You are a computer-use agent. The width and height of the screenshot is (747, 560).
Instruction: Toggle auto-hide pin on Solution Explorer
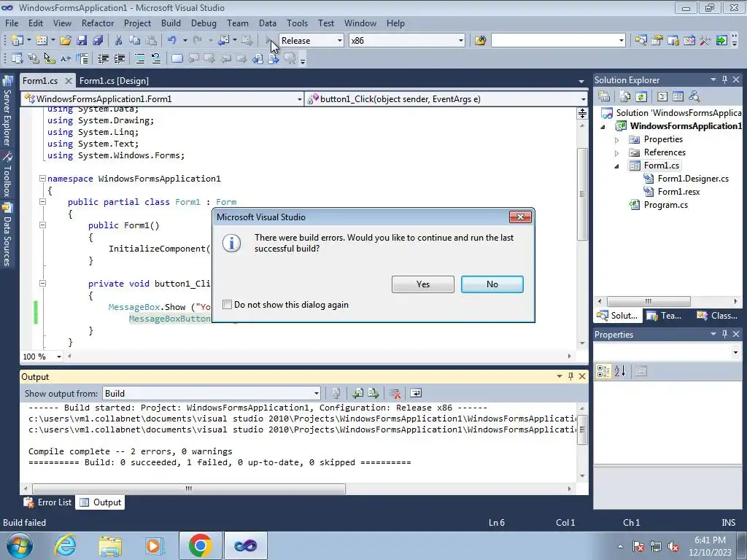pos(724,80)
